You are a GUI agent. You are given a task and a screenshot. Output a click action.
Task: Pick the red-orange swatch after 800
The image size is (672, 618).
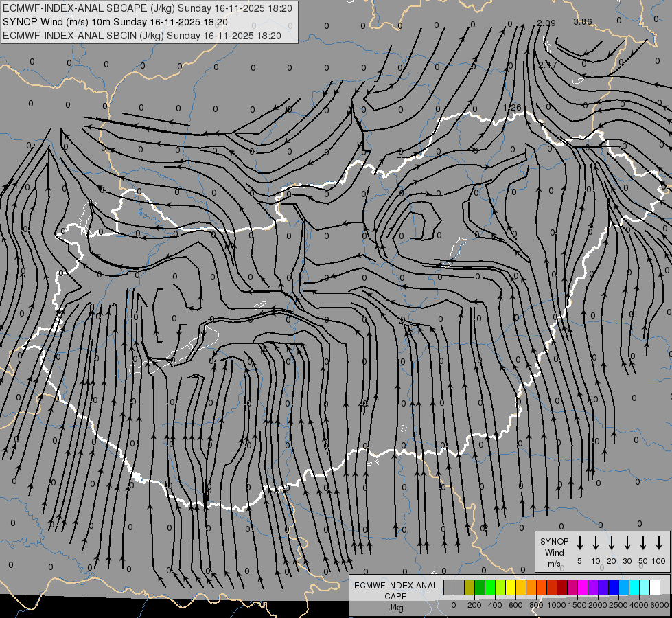pos(542,587)
